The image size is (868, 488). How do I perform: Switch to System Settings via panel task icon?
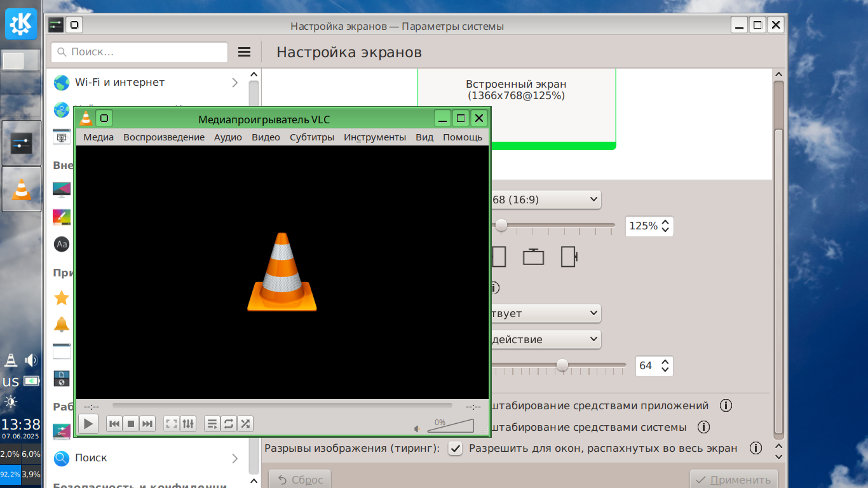coord(22,143)
